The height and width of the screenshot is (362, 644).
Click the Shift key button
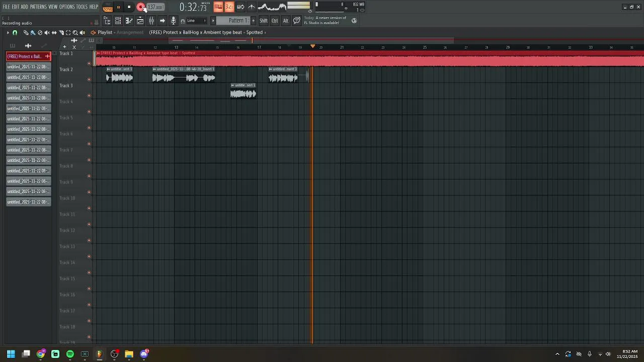click(x=264, y=21)
